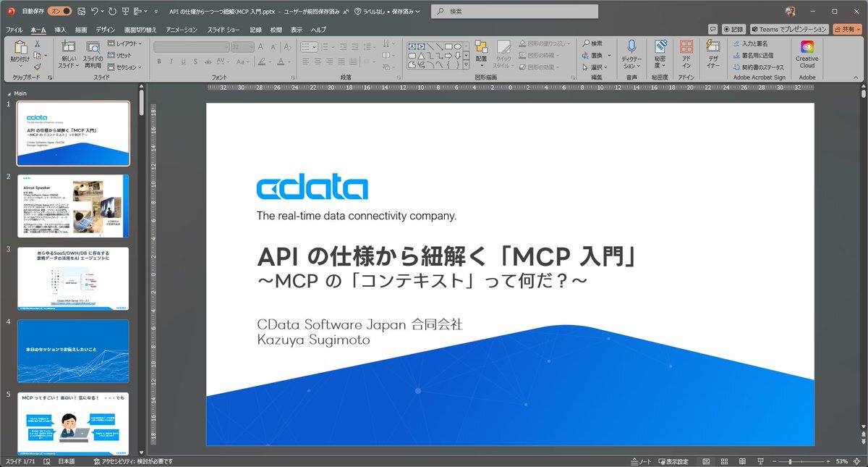This screenshot has height=467, width=868.
Task: Click the Undo arrow in title bar
Action: coord(95,12)
